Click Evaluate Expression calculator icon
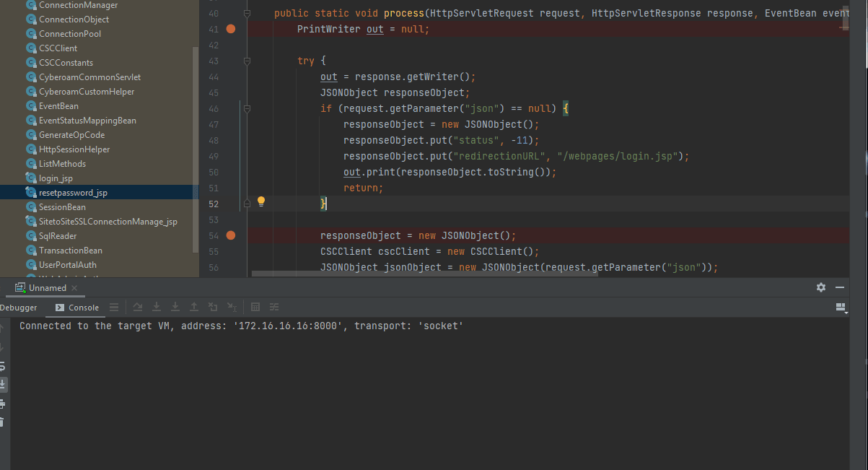This screenshot has width=868, height=470. pos(255,307)
